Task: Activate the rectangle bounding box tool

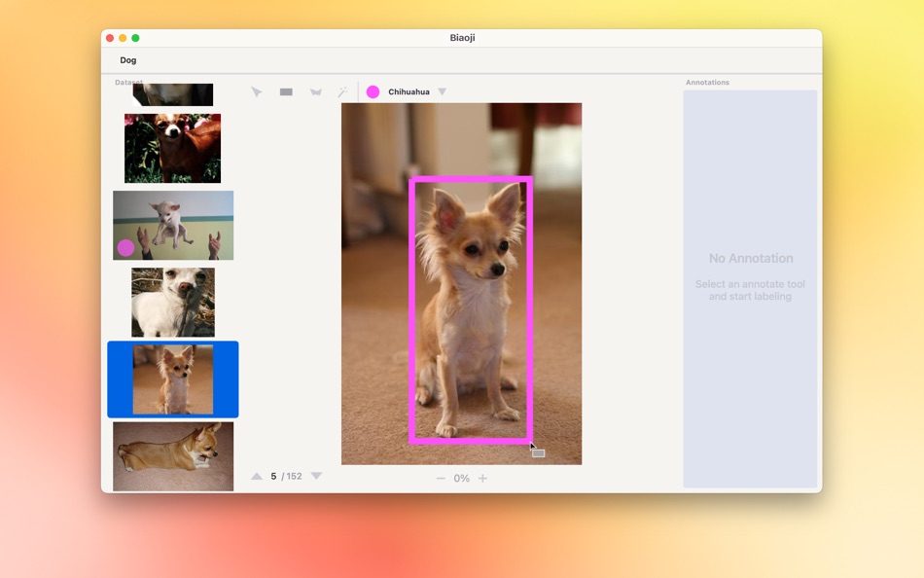Action: (x=286, y=91)
